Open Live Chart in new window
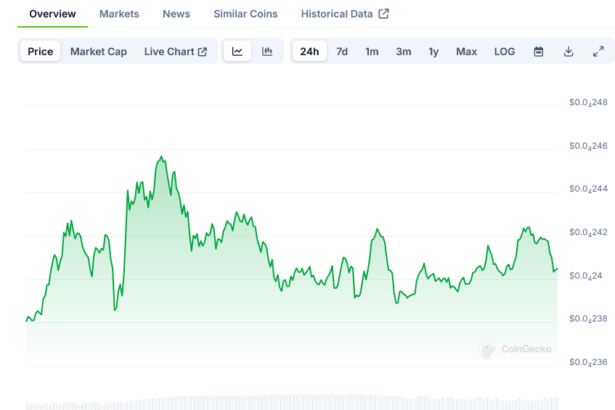615x410 pixels. click(175, 51)
